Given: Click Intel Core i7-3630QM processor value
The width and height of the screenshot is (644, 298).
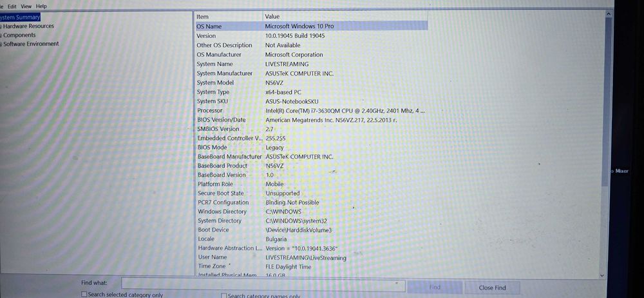Looking at the screenshot, I should pyautogui.click(x=345, y=111).
